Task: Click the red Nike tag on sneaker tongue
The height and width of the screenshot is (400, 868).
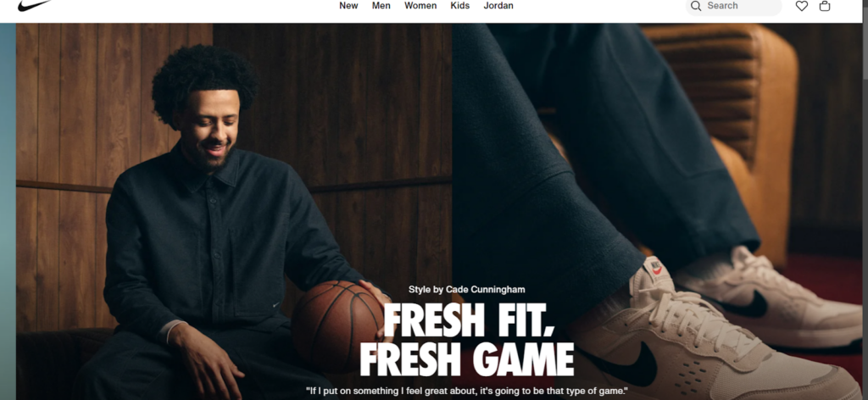Action: point(657,269)
